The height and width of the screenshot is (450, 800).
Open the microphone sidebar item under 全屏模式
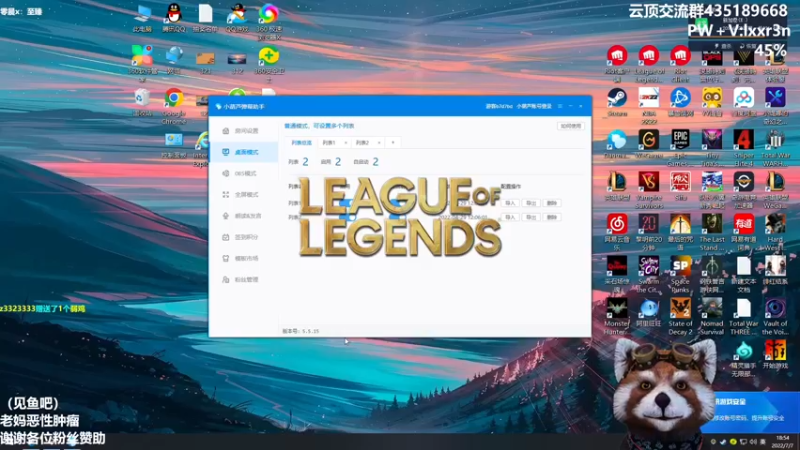click(x=242, y=216)
